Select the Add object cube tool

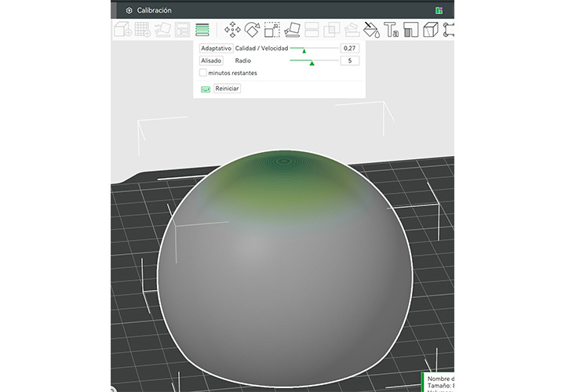(x=122, y=30)
